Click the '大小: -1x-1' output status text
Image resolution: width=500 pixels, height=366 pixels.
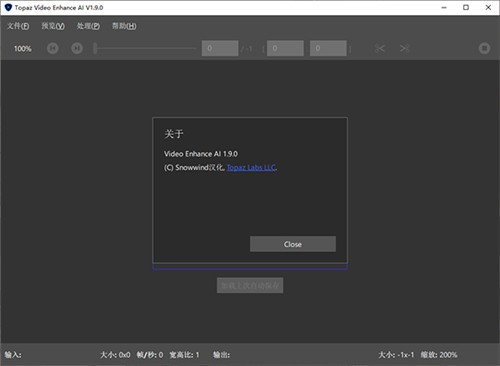(x=396, y=355)
